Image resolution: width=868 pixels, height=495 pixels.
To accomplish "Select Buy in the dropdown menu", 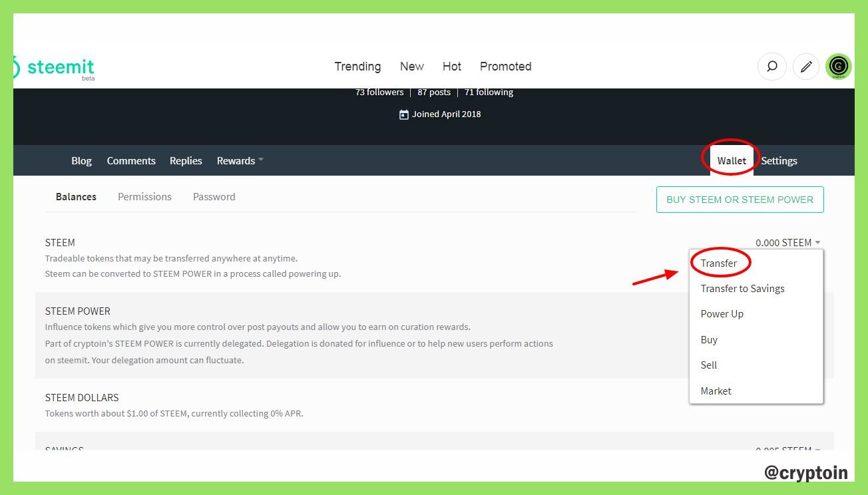I will click(709, 339).
